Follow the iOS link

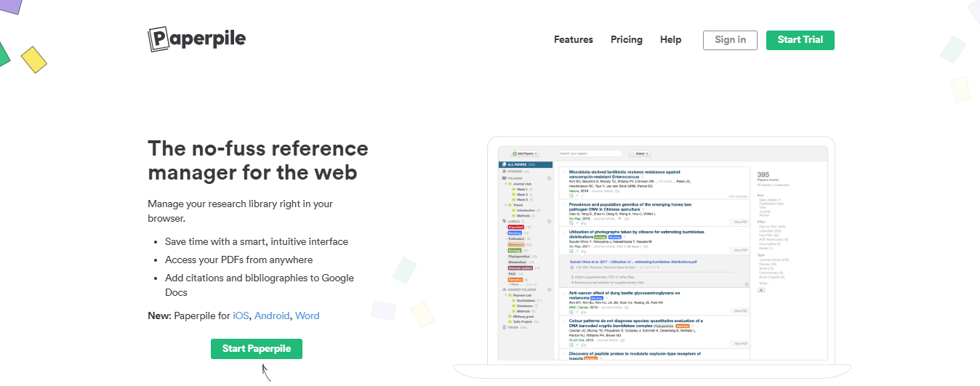click(241, 316)
